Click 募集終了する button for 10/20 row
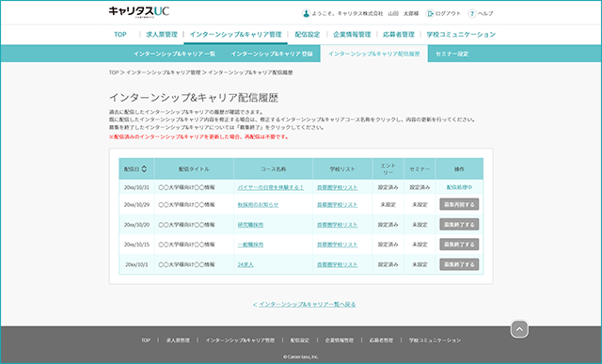Image resolution: width=602 pixels, height=364 pixels. (x=459, y=225)
